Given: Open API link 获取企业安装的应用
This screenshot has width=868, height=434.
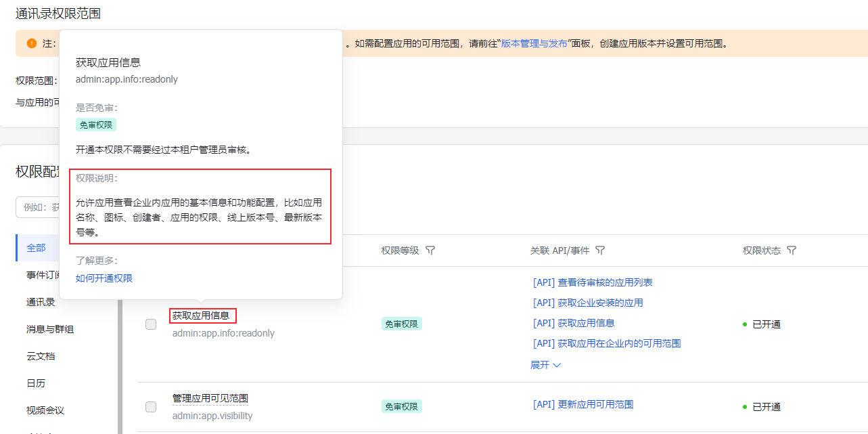Looking at the screenshot, I should coord(588,303).
